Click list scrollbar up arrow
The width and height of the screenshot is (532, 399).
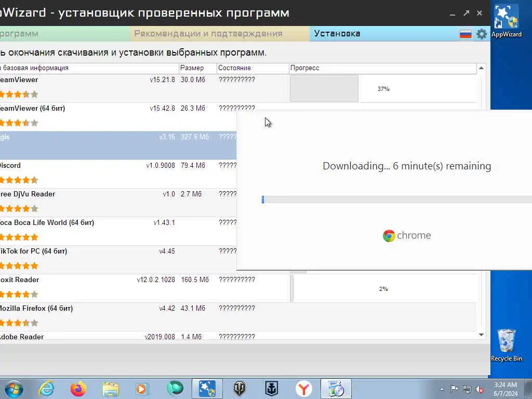[481, 68]
